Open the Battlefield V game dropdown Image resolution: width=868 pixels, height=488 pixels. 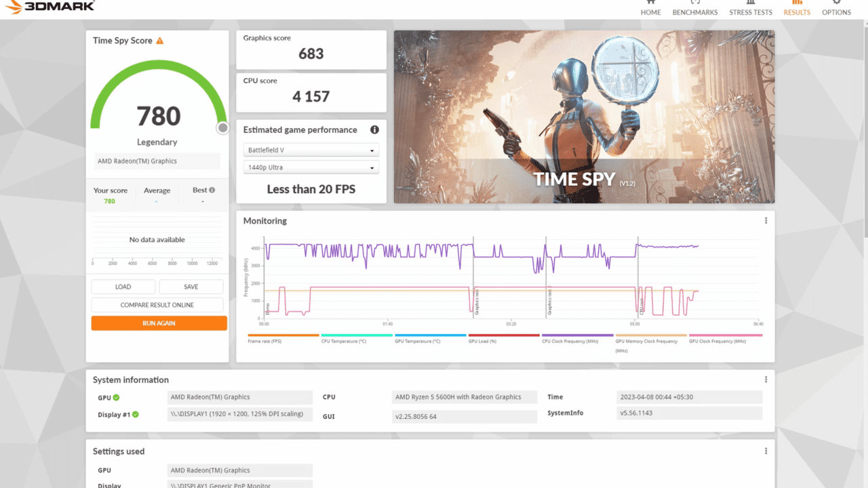tap(311, 150)
